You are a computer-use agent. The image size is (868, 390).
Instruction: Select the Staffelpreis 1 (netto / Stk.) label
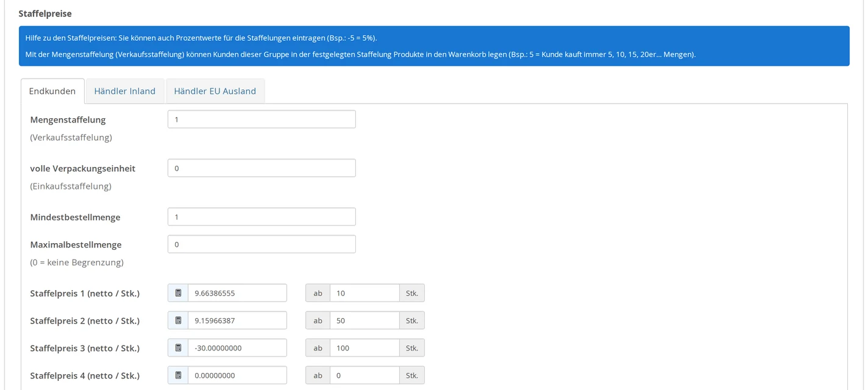[85, 293]
